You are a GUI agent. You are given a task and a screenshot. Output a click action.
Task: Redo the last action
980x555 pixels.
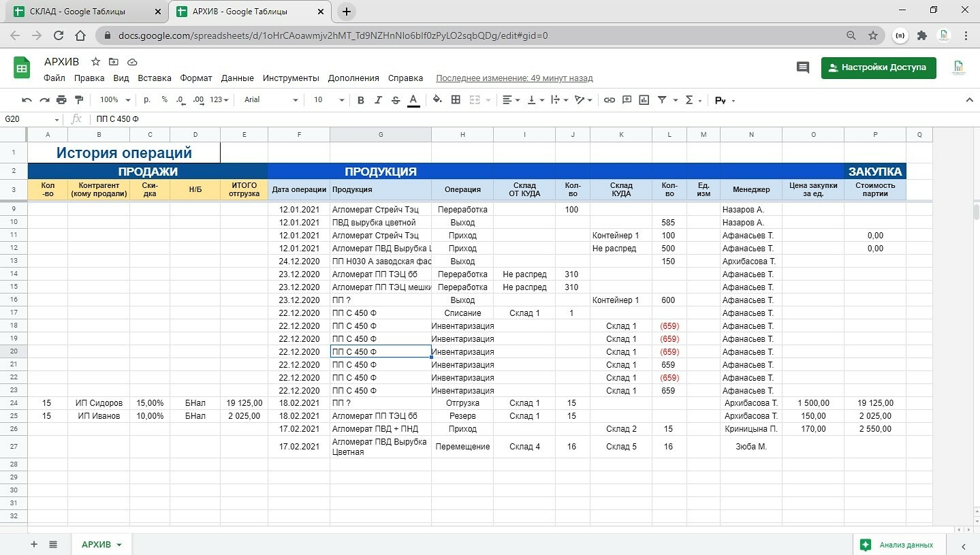click(44, 100)
